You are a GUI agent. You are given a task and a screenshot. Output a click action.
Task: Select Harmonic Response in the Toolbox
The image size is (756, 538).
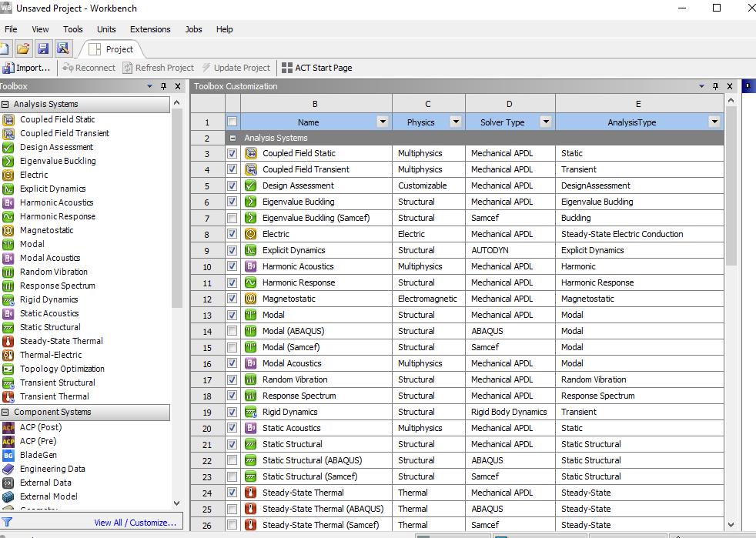(58, 216)
